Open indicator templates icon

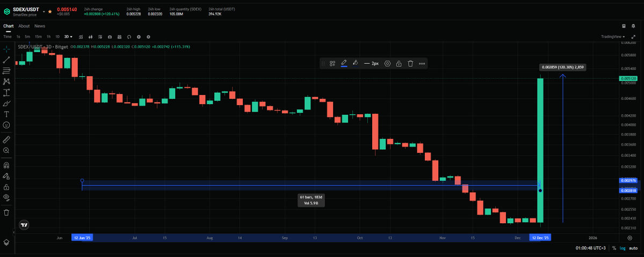[100, 36]
